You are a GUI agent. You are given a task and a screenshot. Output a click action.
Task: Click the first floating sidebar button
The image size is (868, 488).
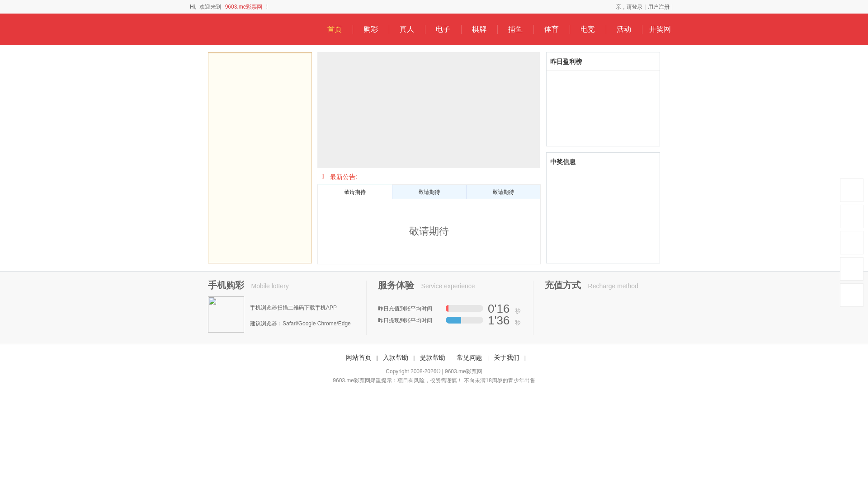coord(852,190)
